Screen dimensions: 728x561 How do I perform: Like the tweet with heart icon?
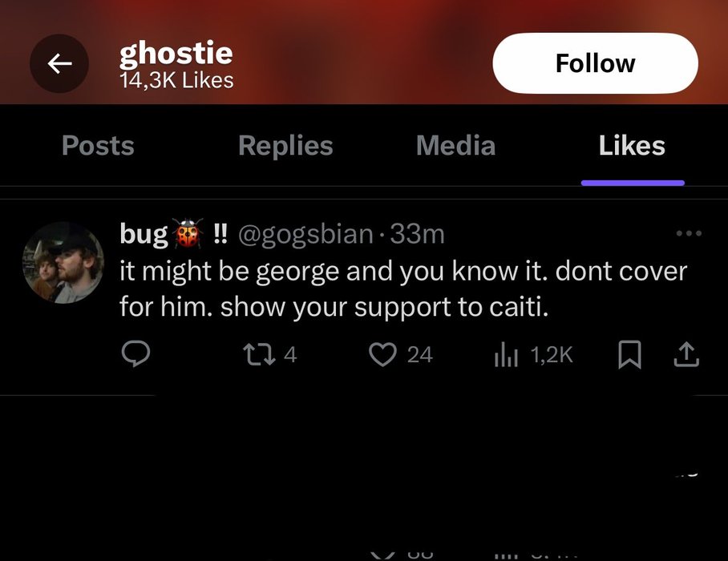(383, 354)
